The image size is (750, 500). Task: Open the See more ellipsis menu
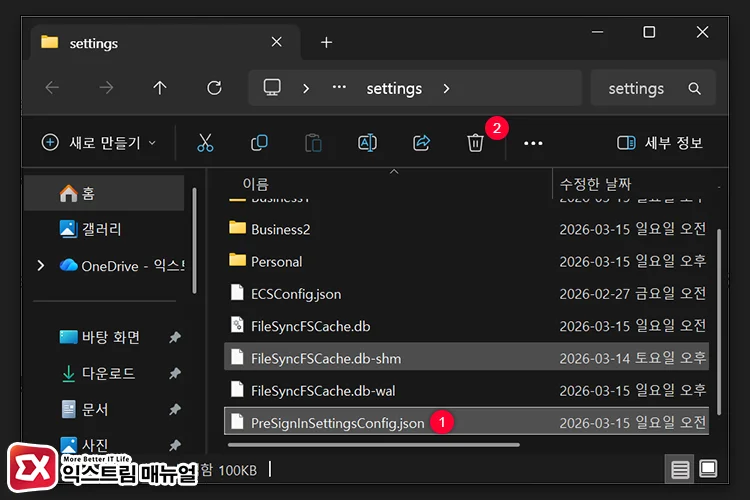pyautogui.click(x=533, y=143)
